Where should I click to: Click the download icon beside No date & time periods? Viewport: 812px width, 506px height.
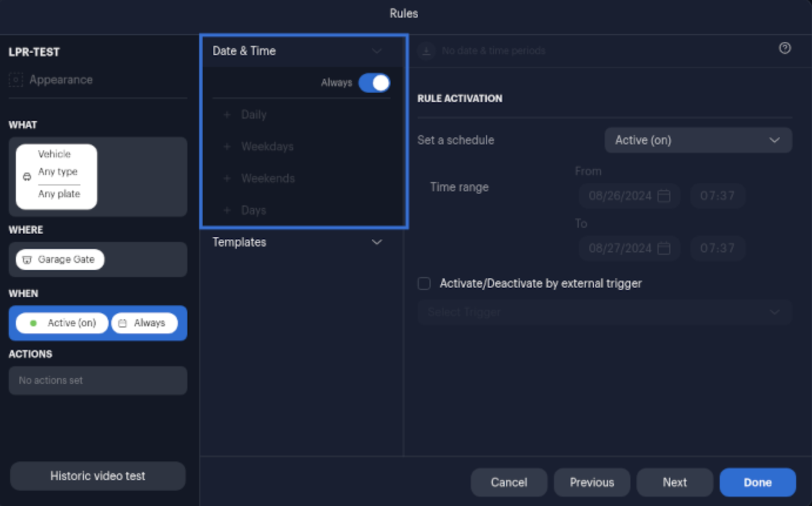click(x=427, y=51)
